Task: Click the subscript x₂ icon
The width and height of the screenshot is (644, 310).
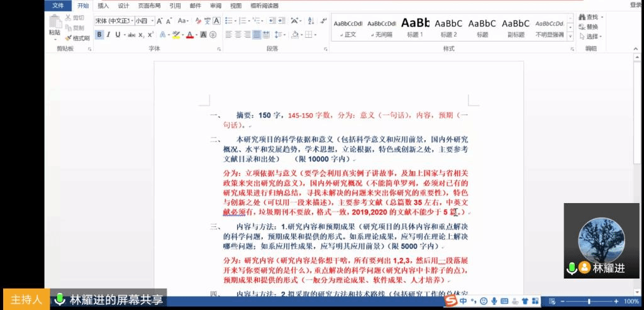Action: tap(142, 35)
